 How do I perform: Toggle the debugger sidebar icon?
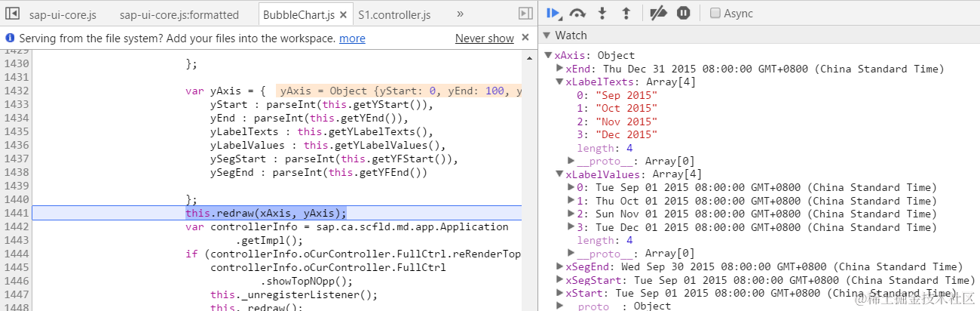click(x=525, y=14)
